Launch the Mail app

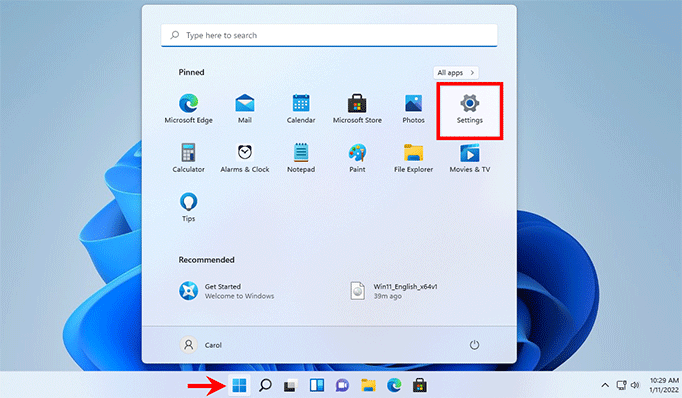click(x=244, y=109)
